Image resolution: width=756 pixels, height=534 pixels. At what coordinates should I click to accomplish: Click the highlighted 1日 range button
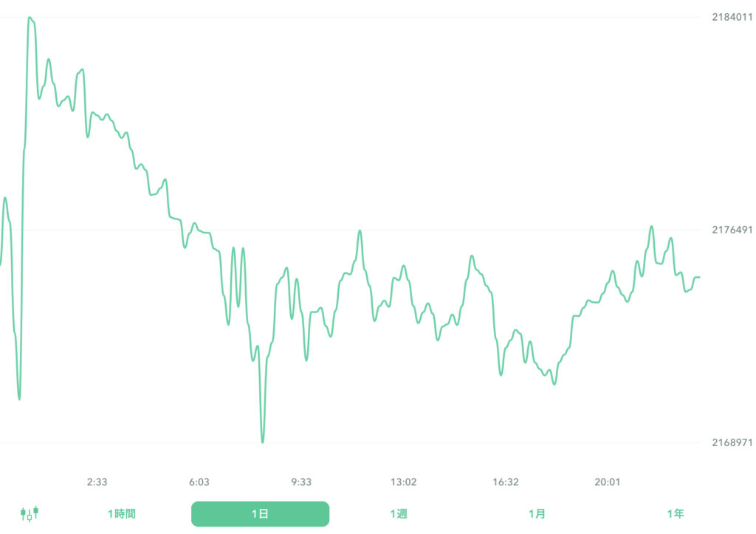pos(260,513)
